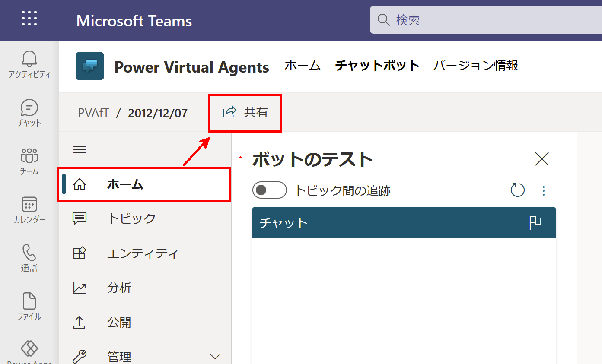
Task: Click the Power Virtual Agents app name
Action: click(x=191, y=67)
